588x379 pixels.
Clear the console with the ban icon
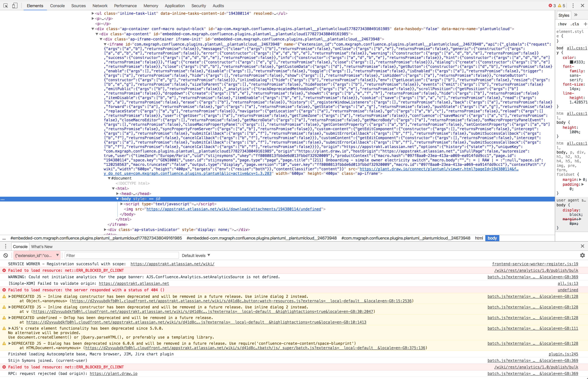(6, 255)
